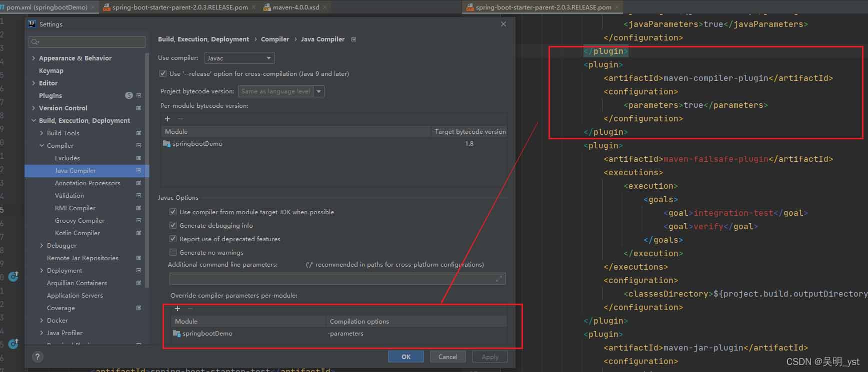Expand the Version Control settings node
This screenshot has width=868, height=372.
pyautogui.click(x=33, y=108)
